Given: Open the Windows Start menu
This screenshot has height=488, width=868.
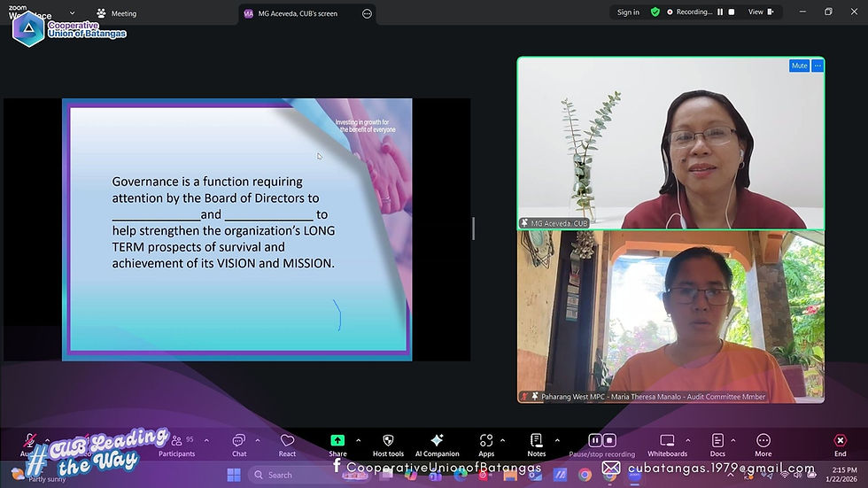Looking at the screenshot, I should (x=234, y=475).
